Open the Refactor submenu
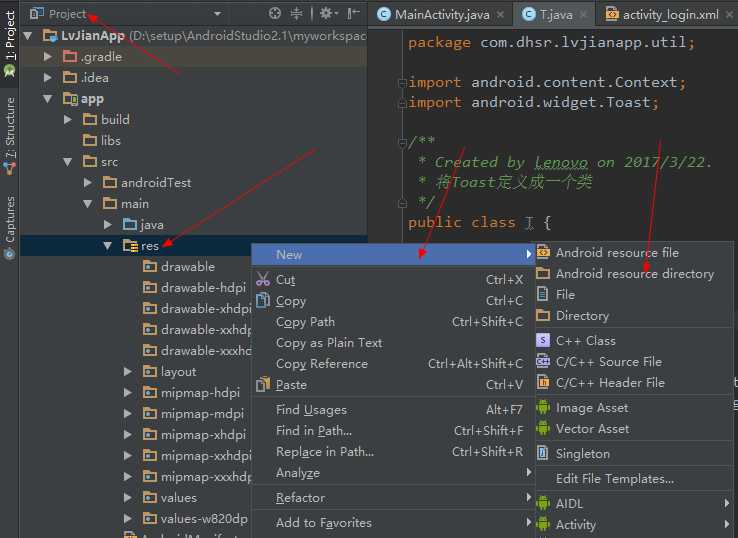The width and height of the screenshot is (738, 538). pos(393,498)
